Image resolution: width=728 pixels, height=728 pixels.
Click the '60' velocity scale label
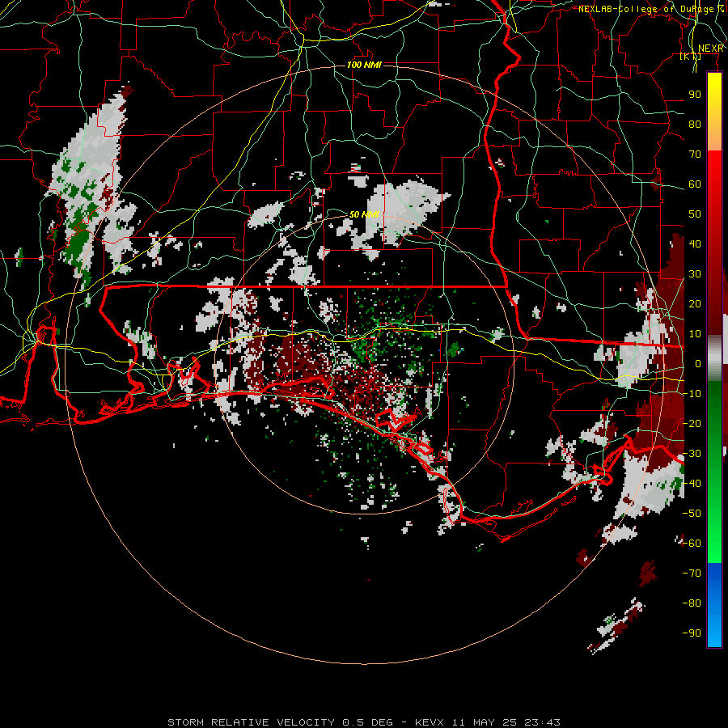[x=695, y=184]
